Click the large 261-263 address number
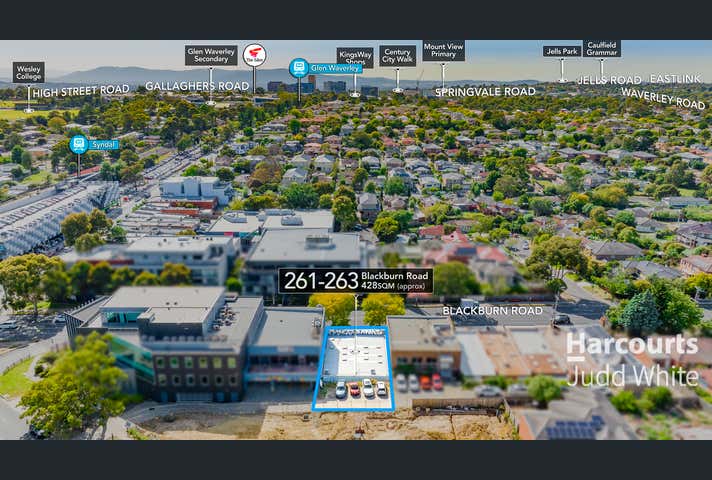The width and height of the screenshot is (712, 480). click(x=321, y=281)
